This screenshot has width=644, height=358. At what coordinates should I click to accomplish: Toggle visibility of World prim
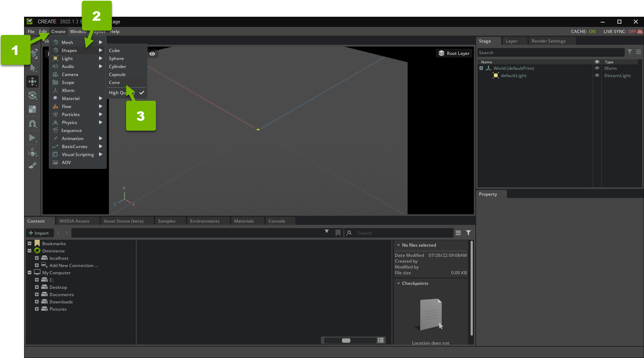click(597, 68)
